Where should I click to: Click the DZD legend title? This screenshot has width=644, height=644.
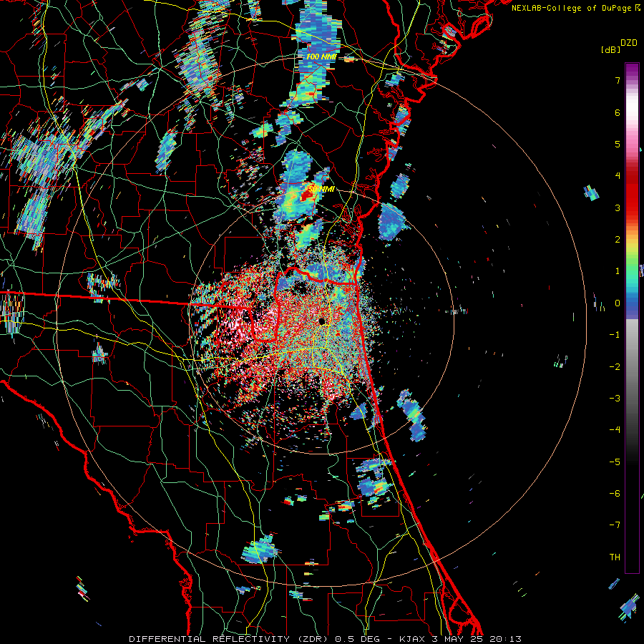click(629, 43)
